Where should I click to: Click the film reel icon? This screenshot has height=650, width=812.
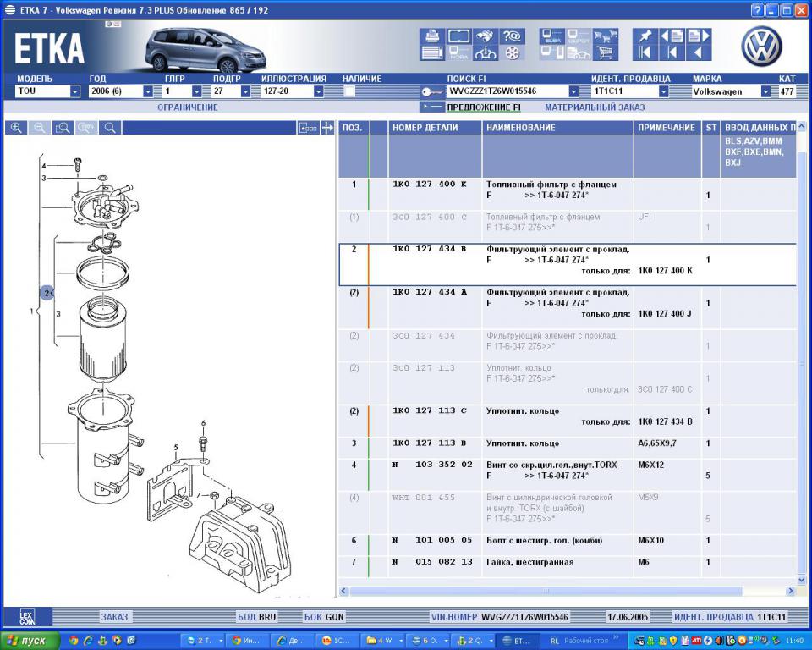pyautogui.click(x=512, y=52)
